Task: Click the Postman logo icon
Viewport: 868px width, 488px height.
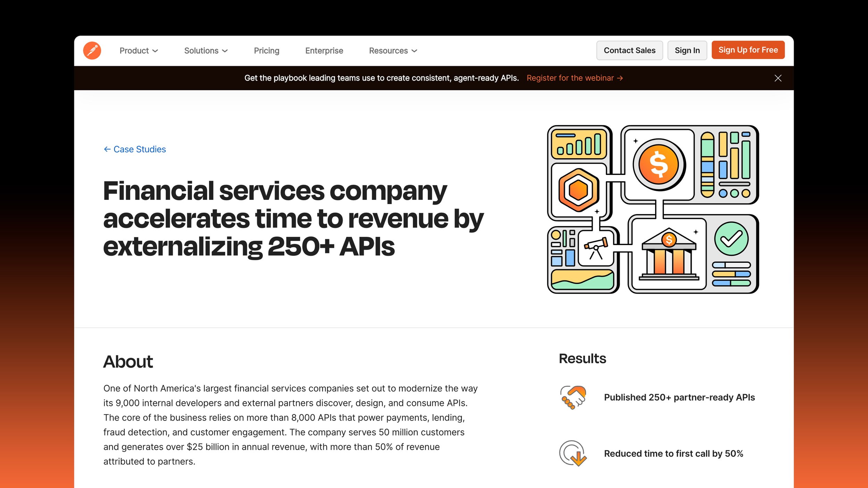Action: (92, 51)
